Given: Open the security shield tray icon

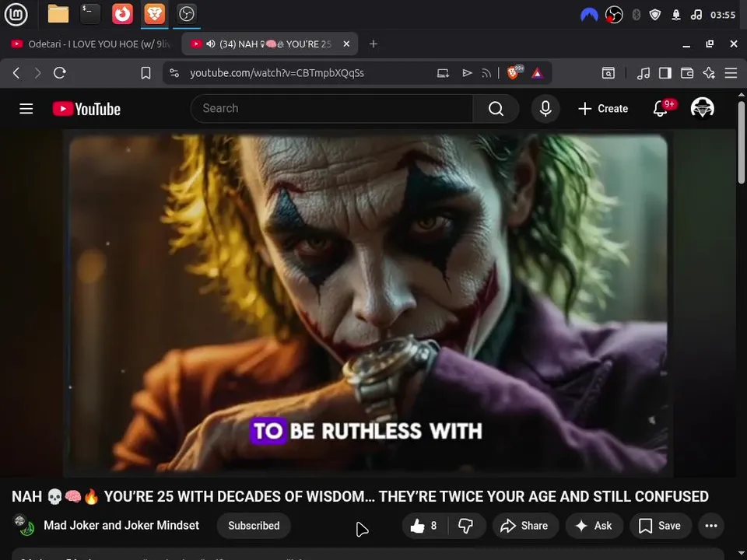Looking at the screenshot, I should click(655, 15).
